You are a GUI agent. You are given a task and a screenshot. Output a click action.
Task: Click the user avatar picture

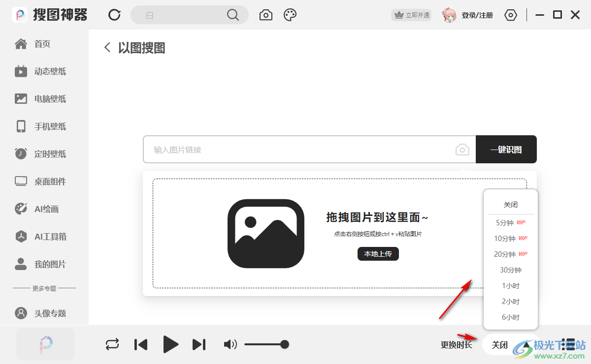point(449,15)
